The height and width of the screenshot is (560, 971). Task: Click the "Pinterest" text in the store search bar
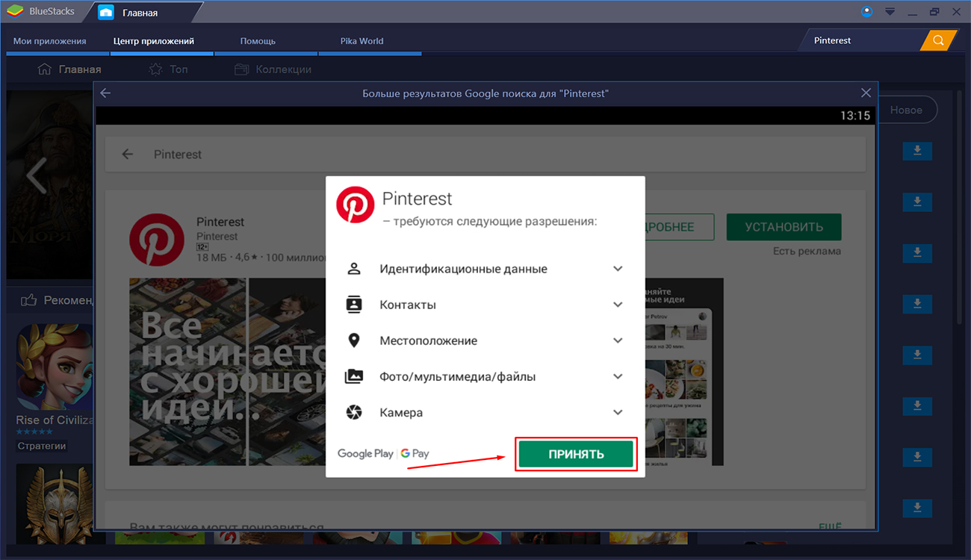pos(178,155)
